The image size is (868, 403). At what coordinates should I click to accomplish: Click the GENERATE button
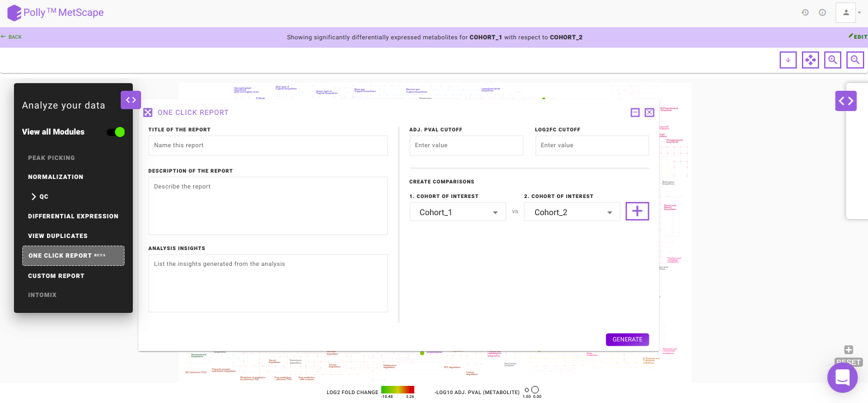[x=627, y=340]
